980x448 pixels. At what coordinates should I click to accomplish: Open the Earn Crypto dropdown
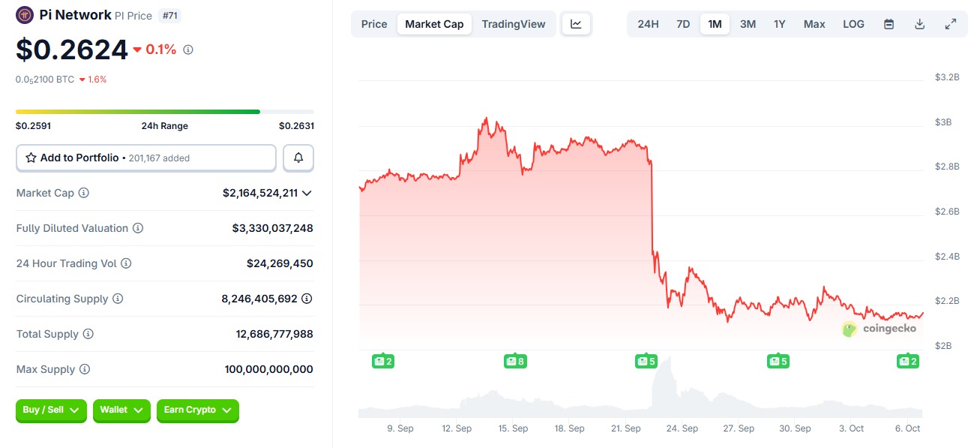pos(197,410)
